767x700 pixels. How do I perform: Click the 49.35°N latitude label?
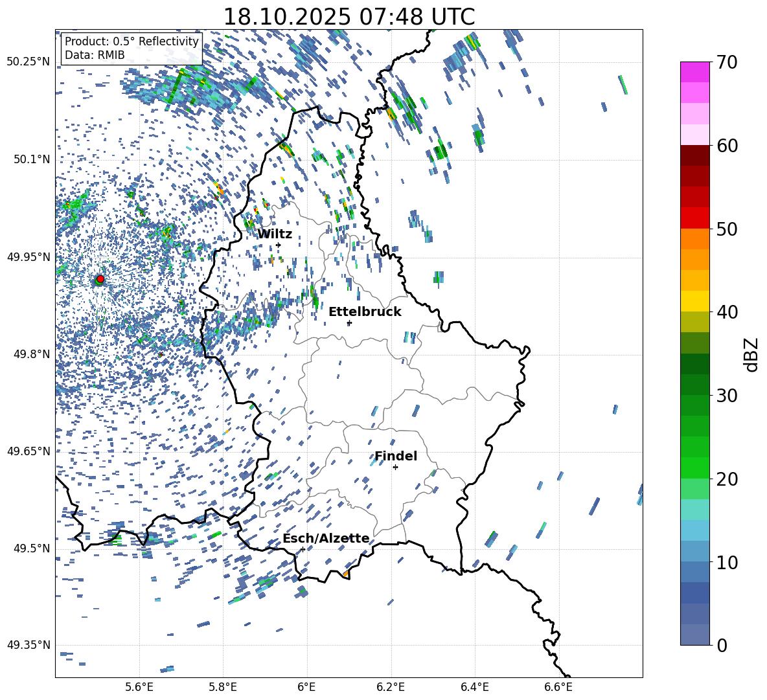29,645
